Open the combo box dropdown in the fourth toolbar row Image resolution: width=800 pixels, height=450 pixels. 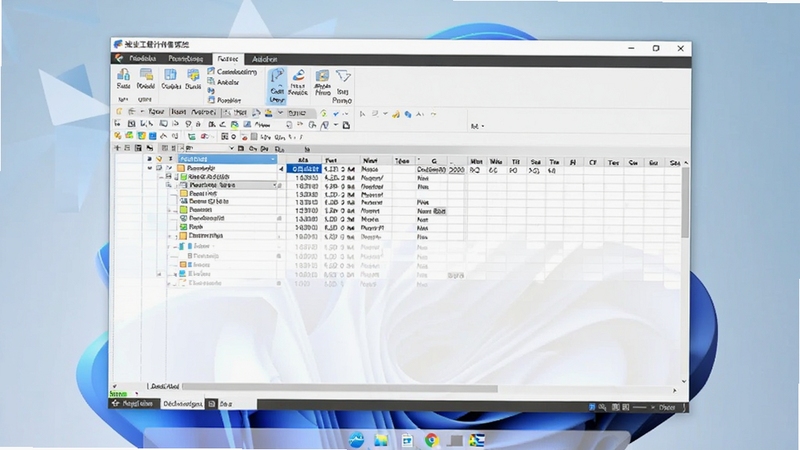(231, 148)
